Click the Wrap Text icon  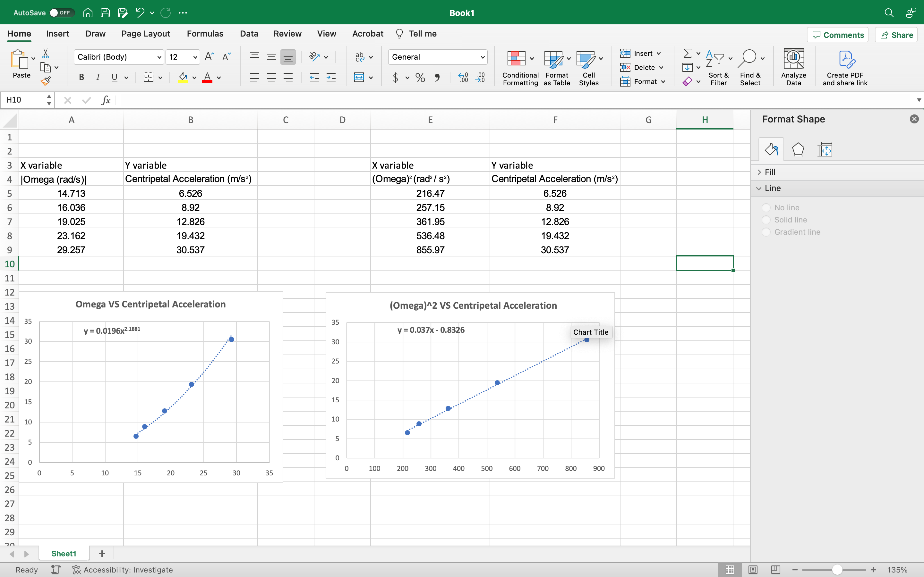point(360,57)
